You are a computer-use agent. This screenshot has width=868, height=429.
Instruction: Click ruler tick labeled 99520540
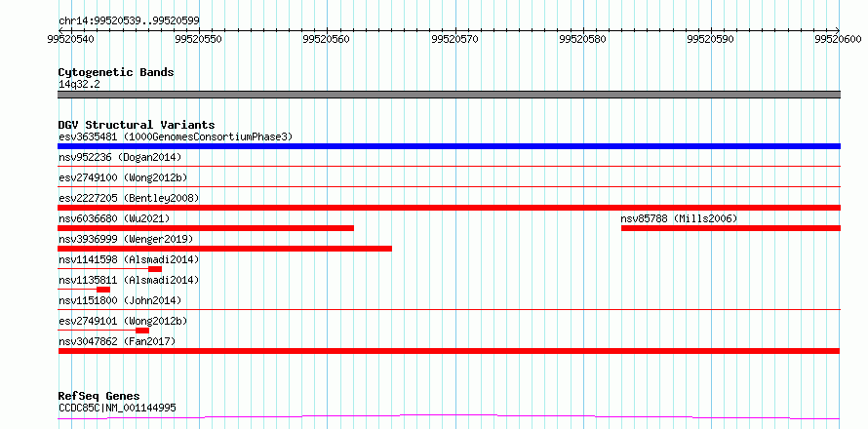(x=71, y=38)
